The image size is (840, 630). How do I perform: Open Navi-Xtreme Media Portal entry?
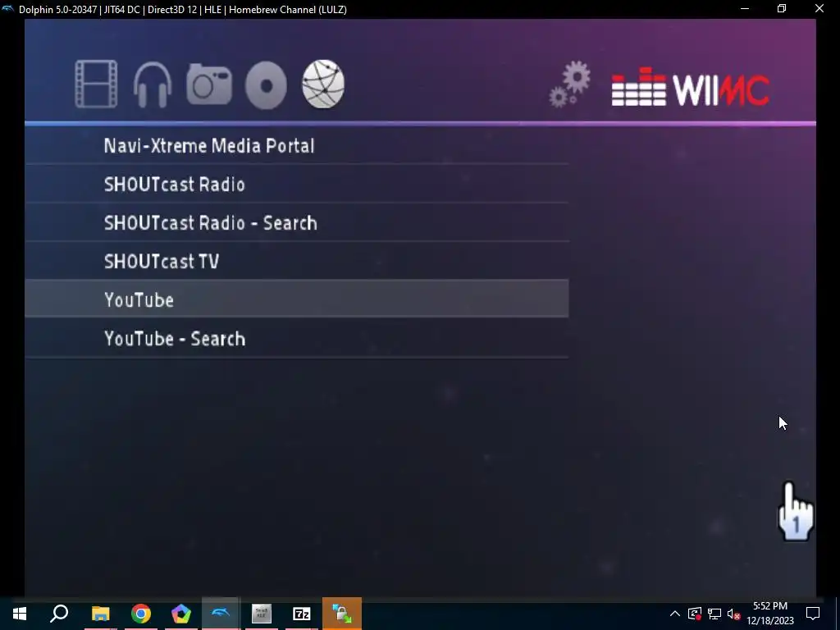pos(296,145)
